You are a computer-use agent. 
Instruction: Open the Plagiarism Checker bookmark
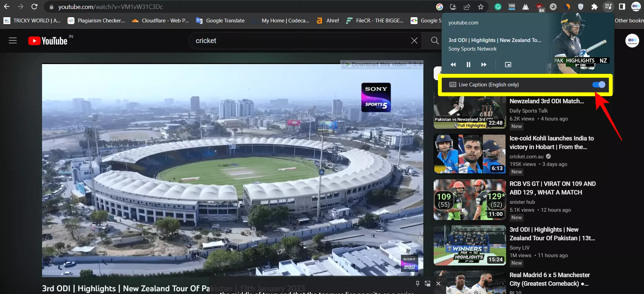click(x=96, y=21)
